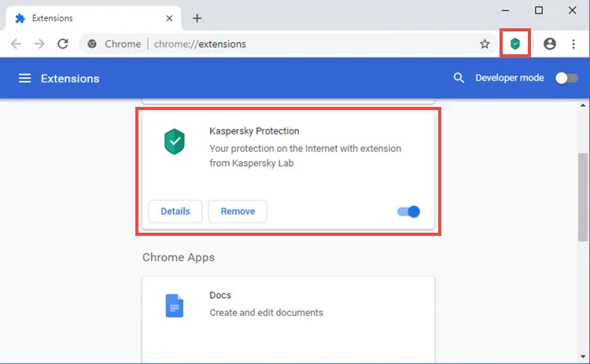The width and height of the screenshot is (590, 364).
Task: Disable the Kaspersky Protection extension toggle
Action: tap(408, 211)
